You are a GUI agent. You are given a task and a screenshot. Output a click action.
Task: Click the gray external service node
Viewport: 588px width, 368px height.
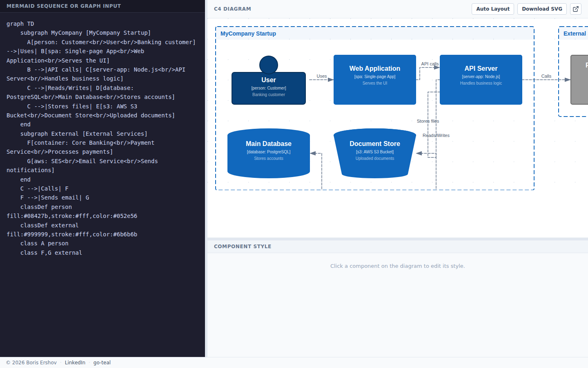click(579, 80)
